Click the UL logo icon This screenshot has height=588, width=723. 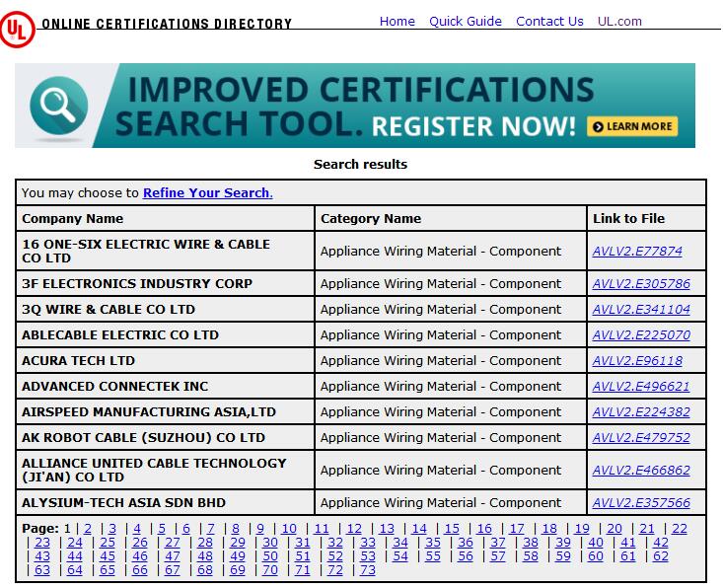(18, 30)
